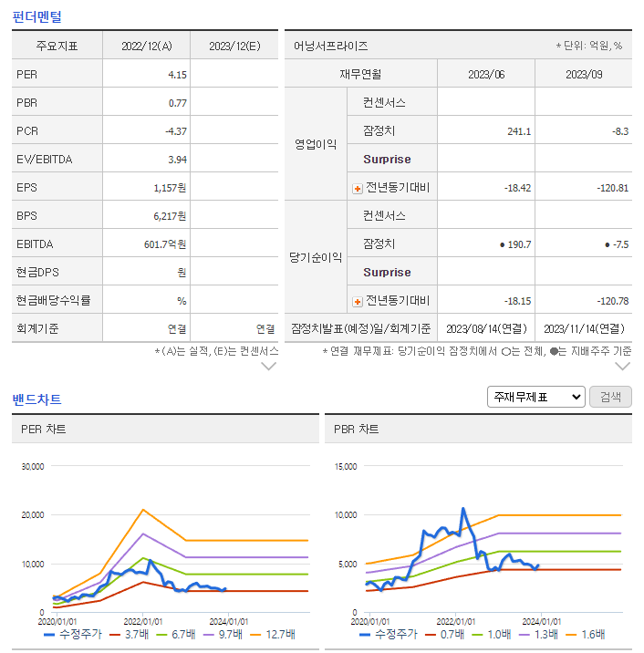Toggle 0.7배 legend in PBR chart
Image resolution: width=644 pixels, height=653 pixels.
[444, 634]
